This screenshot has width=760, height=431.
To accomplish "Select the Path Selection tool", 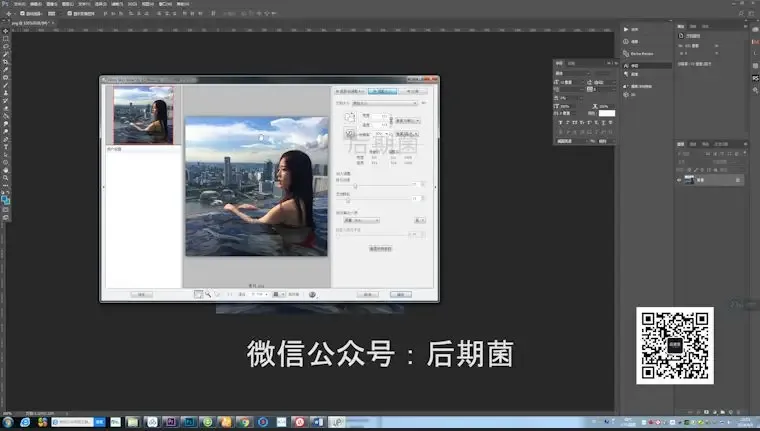I will pyautogui.click(x=7, y=154).
